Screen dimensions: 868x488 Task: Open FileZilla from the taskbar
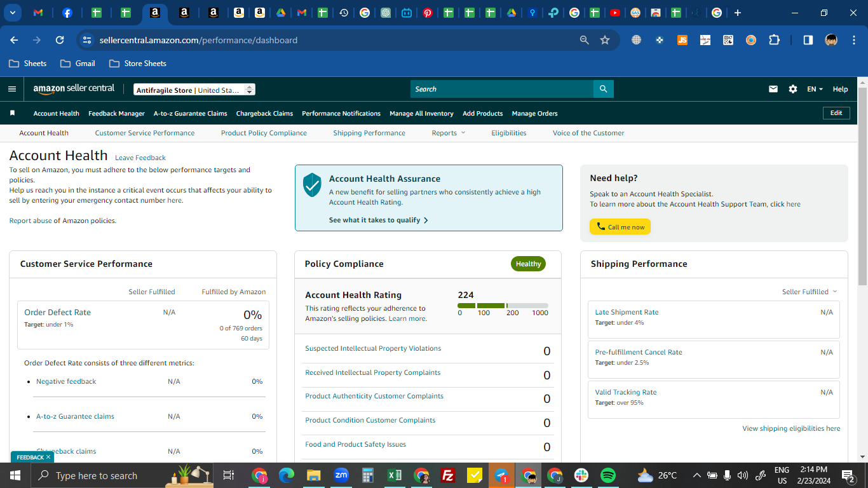click(x=448, y=475)
